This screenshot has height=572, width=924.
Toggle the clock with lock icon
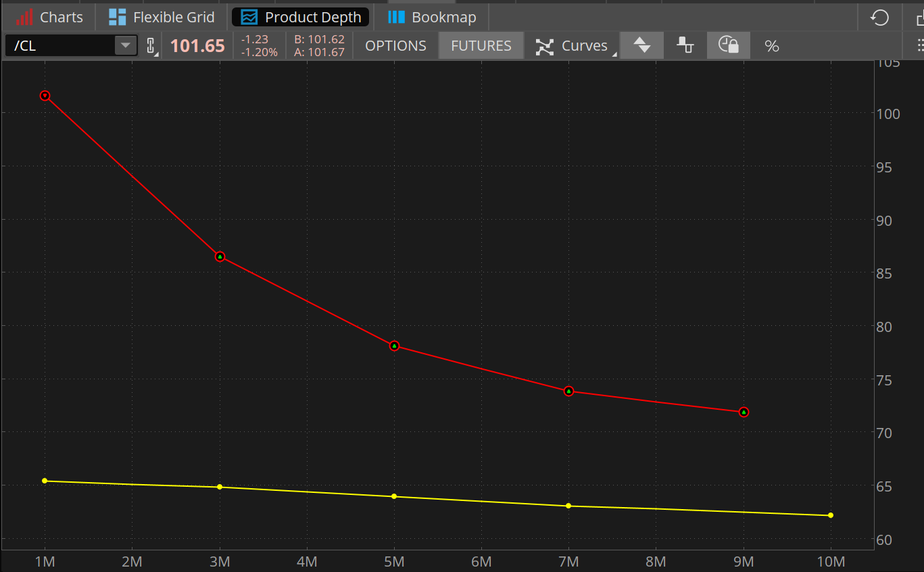[x=728, y=46]
